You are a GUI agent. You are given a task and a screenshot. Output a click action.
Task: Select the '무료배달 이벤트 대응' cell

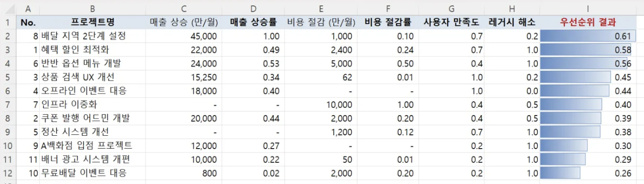93,173
